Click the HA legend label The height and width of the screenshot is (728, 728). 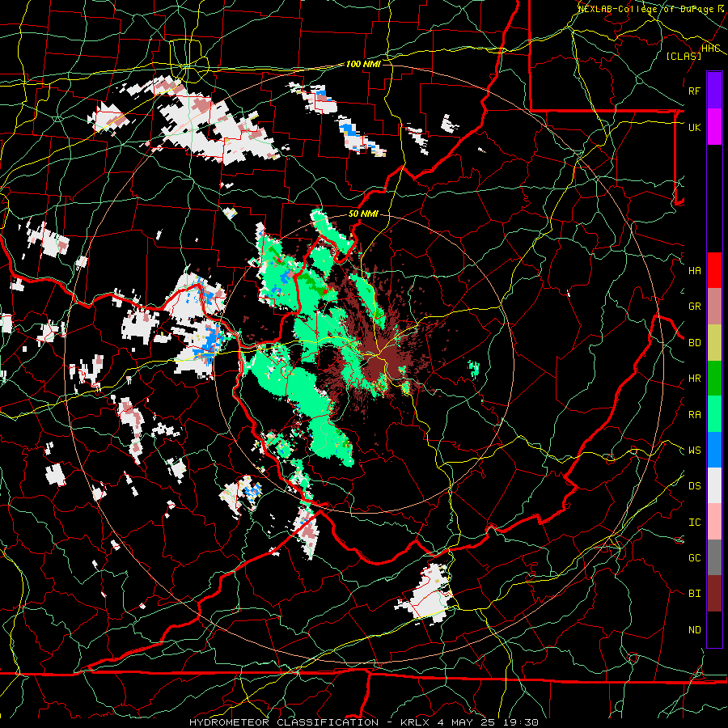694,271
